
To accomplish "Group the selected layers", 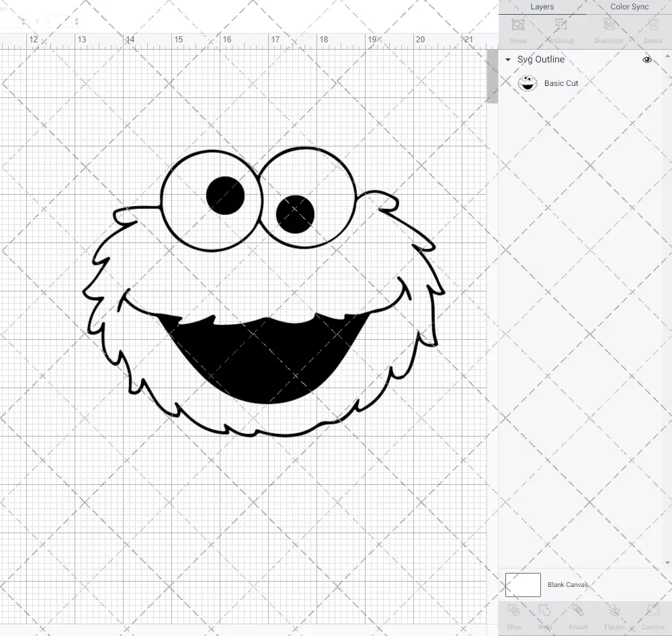I will 517,29.
